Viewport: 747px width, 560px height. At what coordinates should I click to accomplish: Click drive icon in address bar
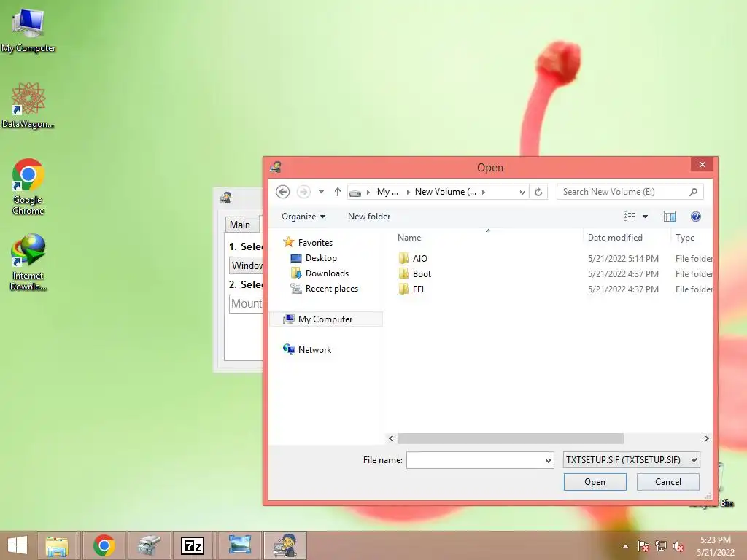click(355, 192)
